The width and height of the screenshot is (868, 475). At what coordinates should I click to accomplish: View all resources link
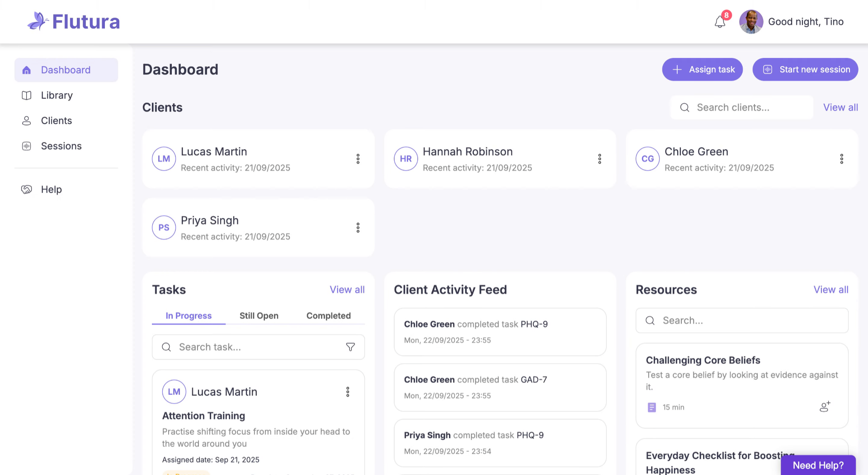831,290
